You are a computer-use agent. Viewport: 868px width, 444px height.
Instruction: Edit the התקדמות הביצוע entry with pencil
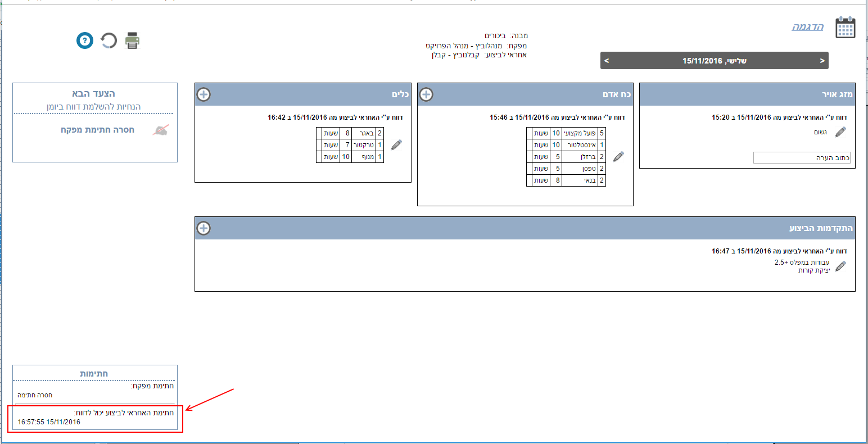(840, 266)
